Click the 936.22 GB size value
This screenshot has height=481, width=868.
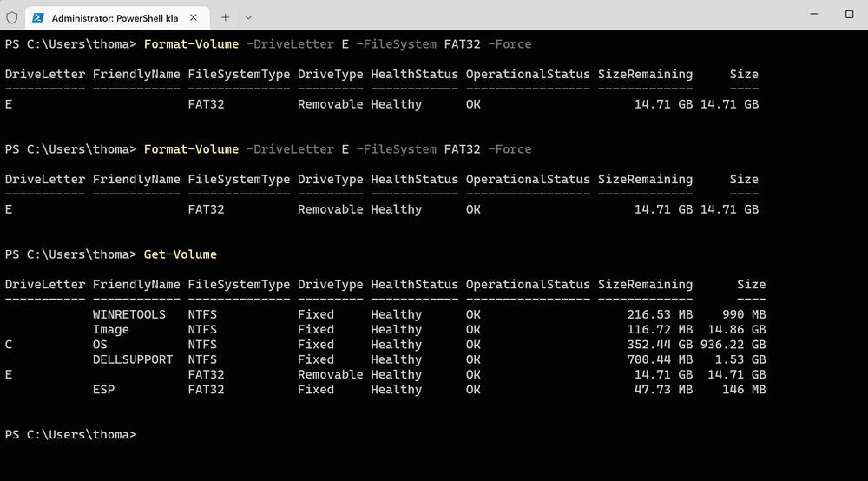click(x=733, y=345)
